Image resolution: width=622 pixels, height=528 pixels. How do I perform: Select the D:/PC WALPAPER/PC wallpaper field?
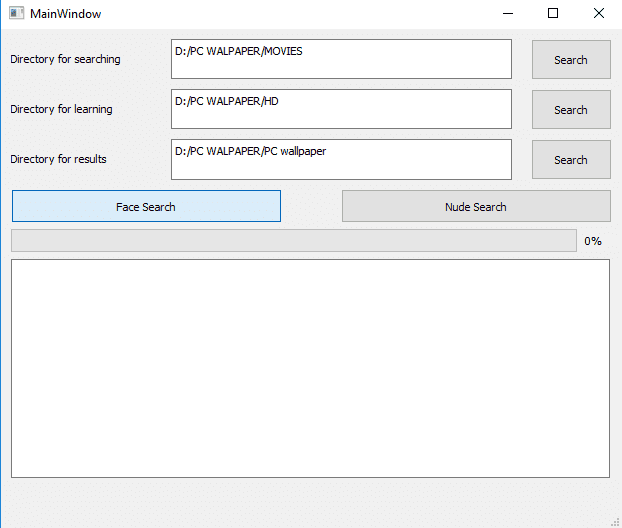point(341,159)
